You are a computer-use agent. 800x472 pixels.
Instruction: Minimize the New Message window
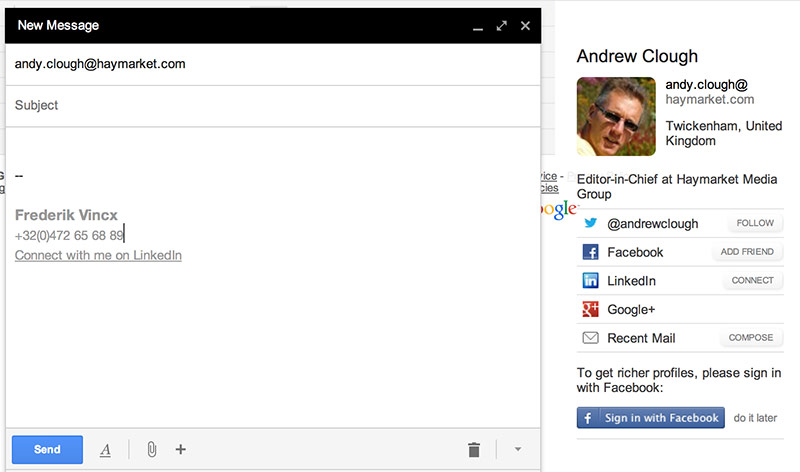click(478, 28)
